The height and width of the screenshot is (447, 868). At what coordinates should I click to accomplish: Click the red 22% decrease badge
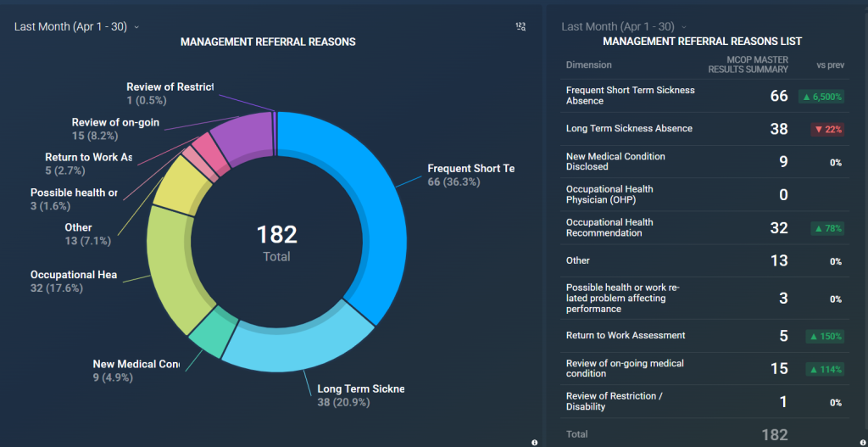[827, 130]
